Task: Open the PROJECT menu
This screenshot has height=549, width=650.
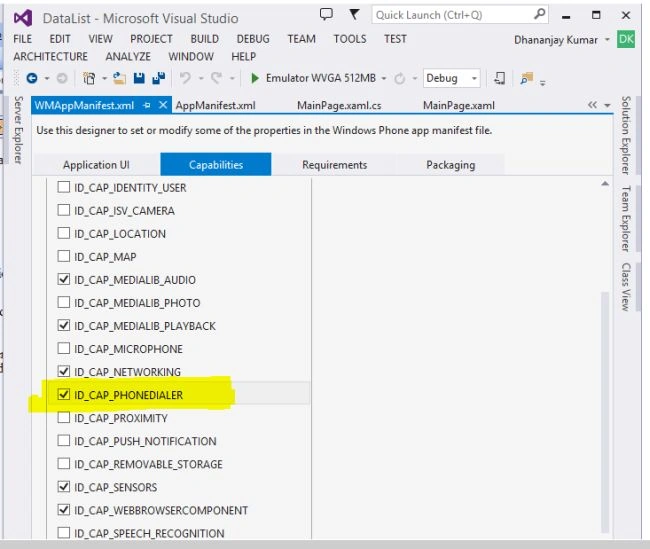Action: [x=151, y=39]
